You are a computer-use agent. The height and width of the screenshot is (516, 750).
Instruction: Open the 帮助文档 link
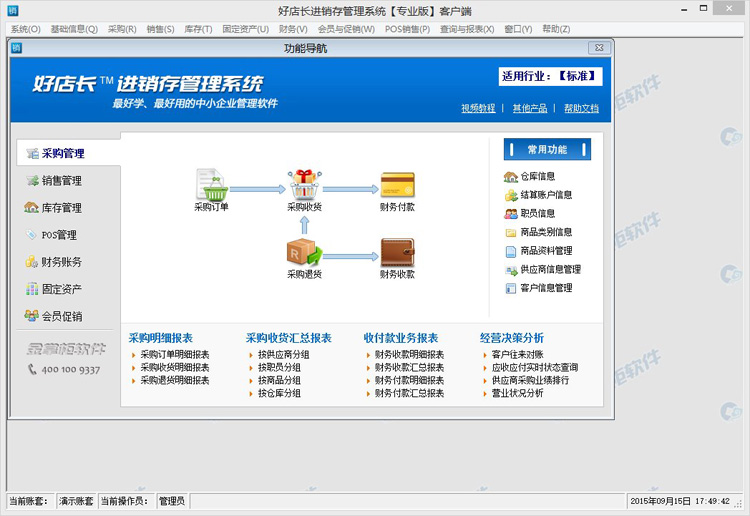pyautogui.click(x=581, y=108)
